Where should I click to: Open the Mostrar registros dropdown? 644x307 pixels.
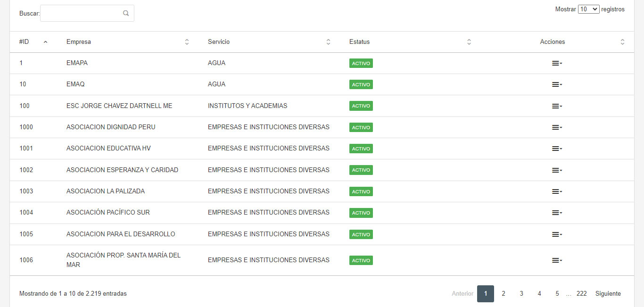[589, 9]
